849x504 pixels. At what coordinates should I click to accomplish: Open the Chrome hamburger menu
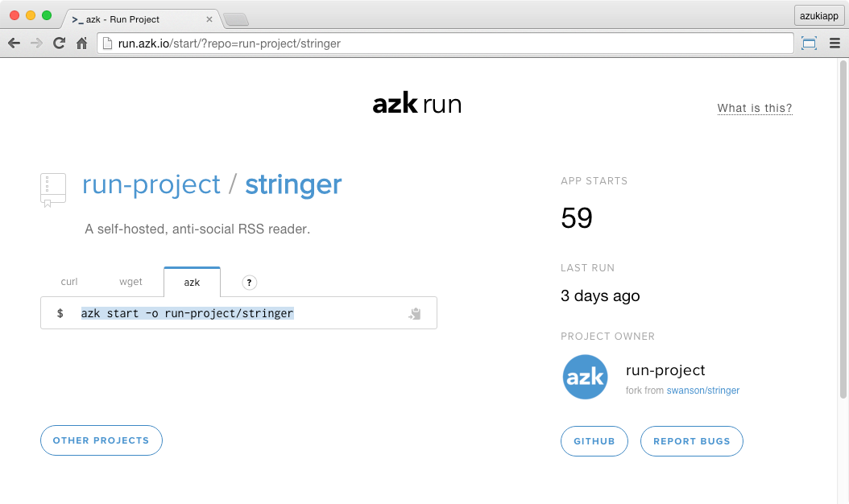pyautogui.click(x=834, y=43)
